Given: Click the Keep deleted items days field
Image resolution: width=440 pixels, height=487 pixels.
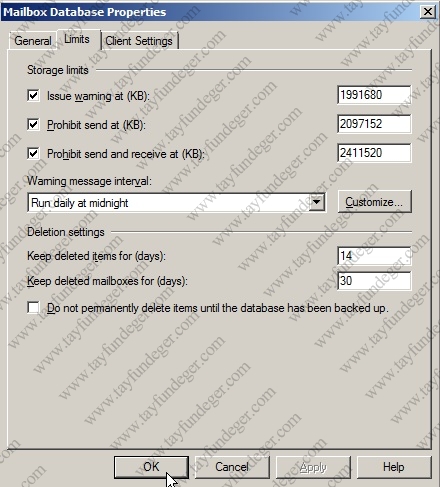Looking at the screenshot, I should (x=374, y=256).
